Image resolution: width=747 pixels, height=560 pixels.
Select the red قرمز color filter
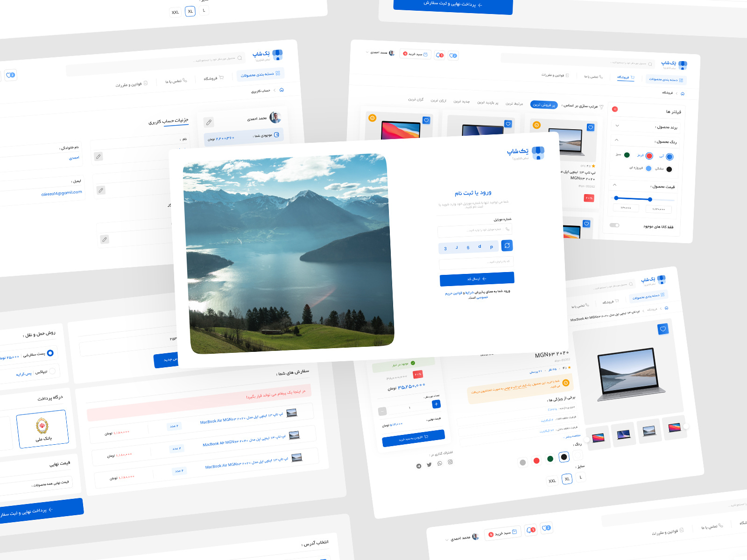649,156
